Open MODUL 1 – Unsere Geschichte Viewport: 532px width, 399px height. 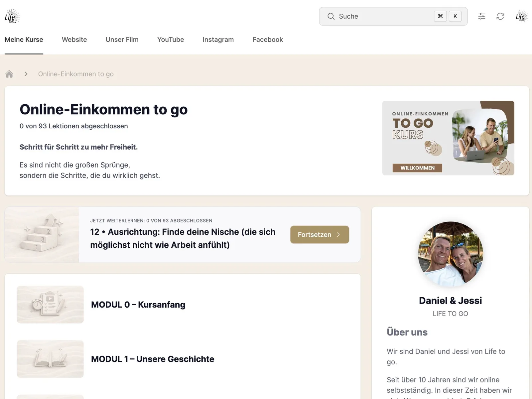(x=153, y=359)
